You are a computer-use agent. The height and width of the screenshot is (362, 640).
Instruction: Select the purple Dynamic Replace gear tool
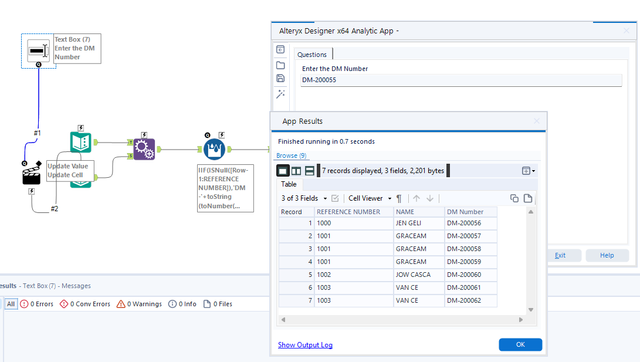144,149
